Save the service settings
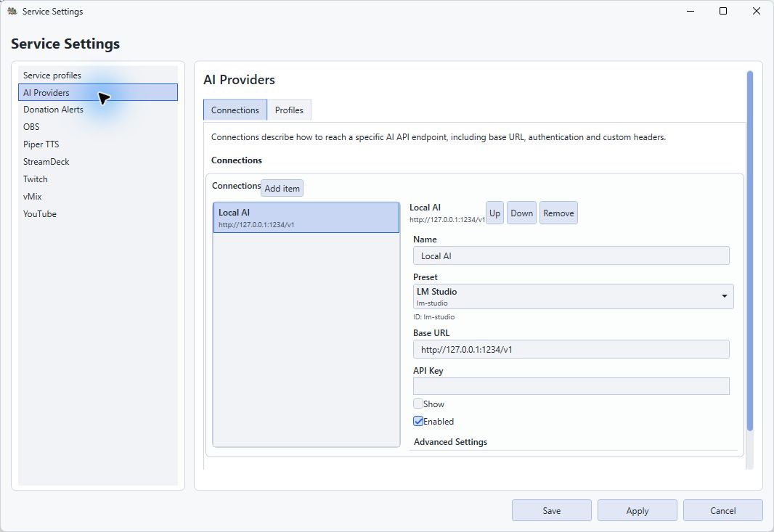 pos(551,511)
